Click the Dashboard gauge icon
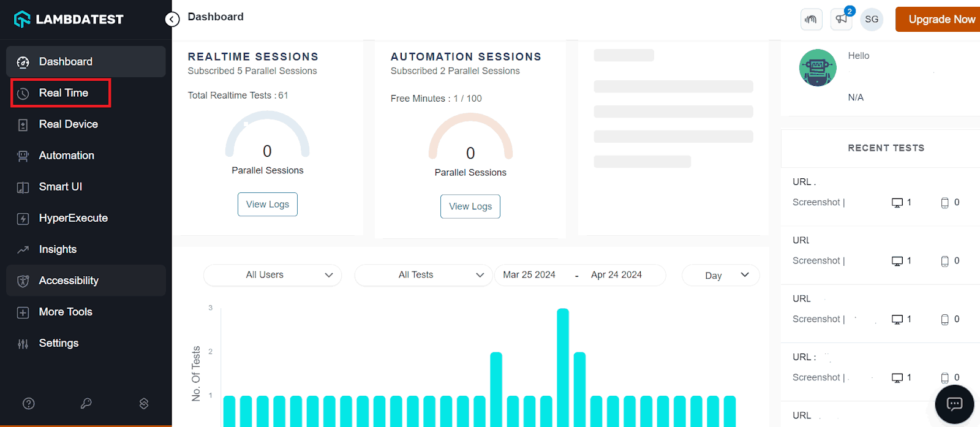 click(x=23, y=62)
